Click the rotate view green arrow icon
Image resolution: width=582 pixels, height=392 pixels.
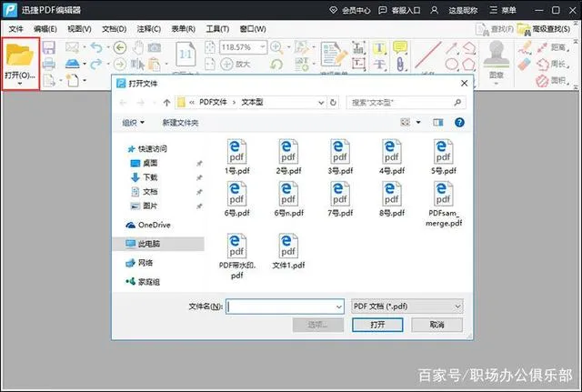tap(276, 65)
